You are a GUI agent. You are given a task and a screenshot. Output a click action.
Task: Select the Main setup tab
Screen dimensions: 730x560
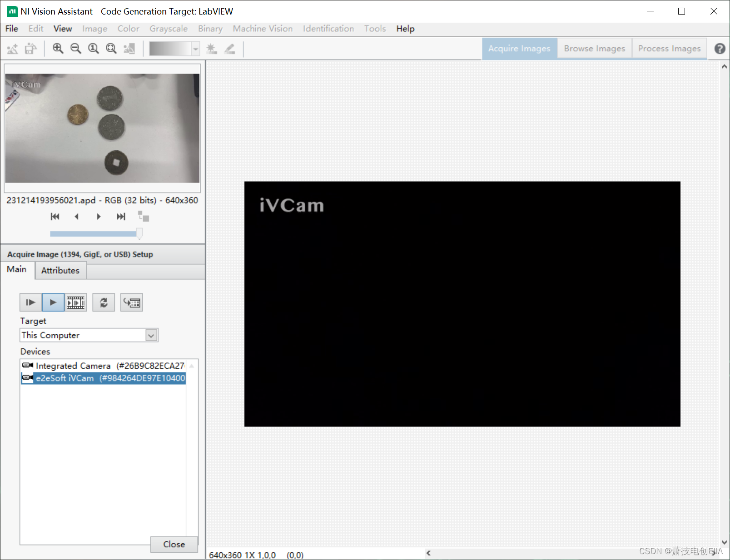[17, 269]
